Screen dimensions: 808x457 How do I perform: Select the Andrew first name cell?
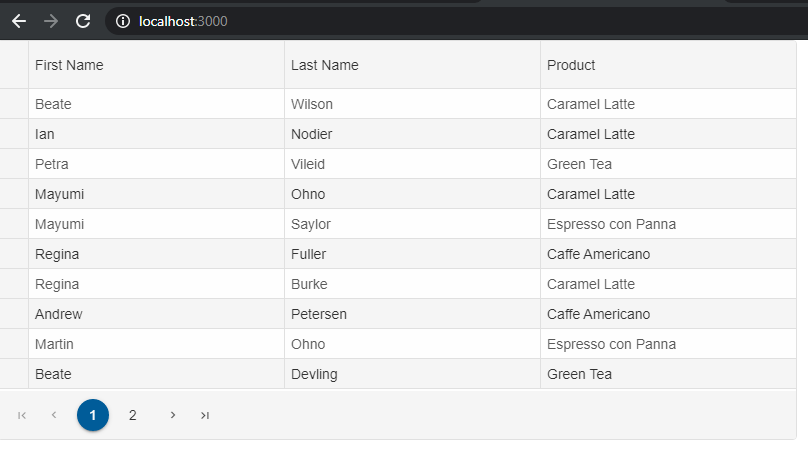tap(156, 314)
